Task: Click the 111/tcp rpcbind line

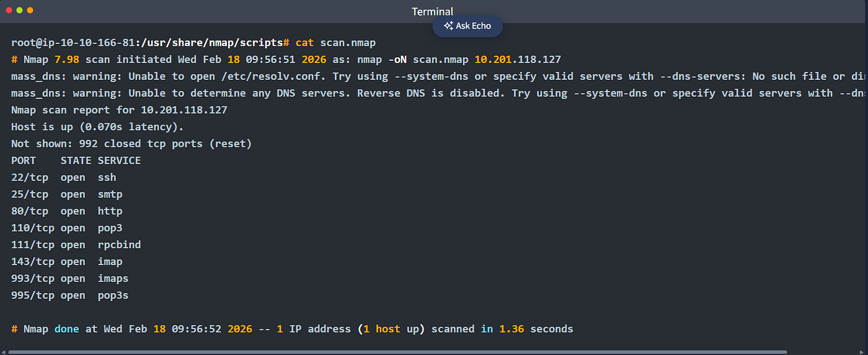Action: tap(76, 245)
